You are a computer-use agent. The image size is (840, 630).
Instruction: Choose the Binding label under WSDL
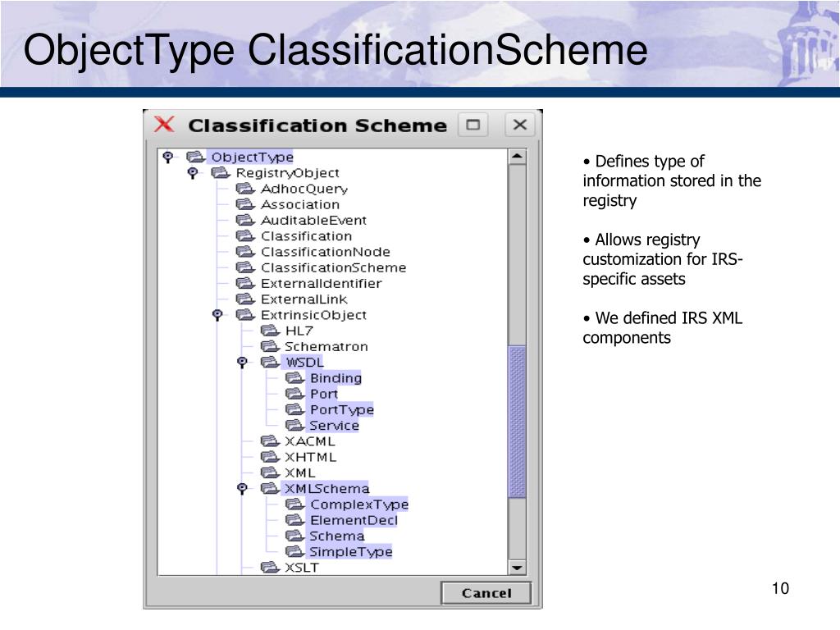pyautogui.click(x=336, y=378)
